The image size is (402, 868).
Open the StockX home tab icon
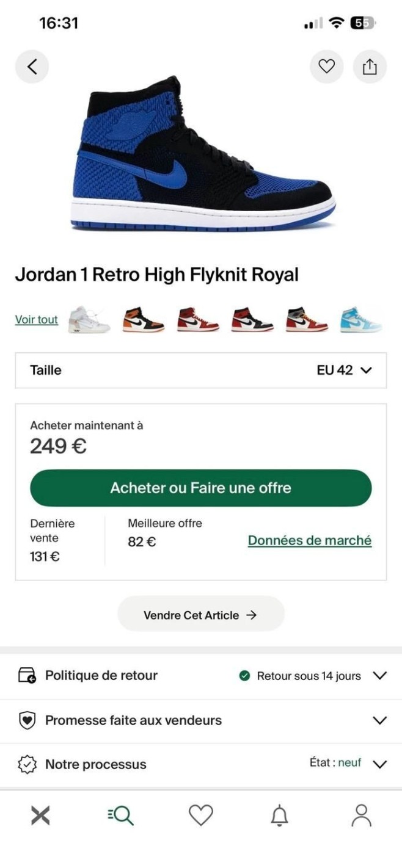40,815
